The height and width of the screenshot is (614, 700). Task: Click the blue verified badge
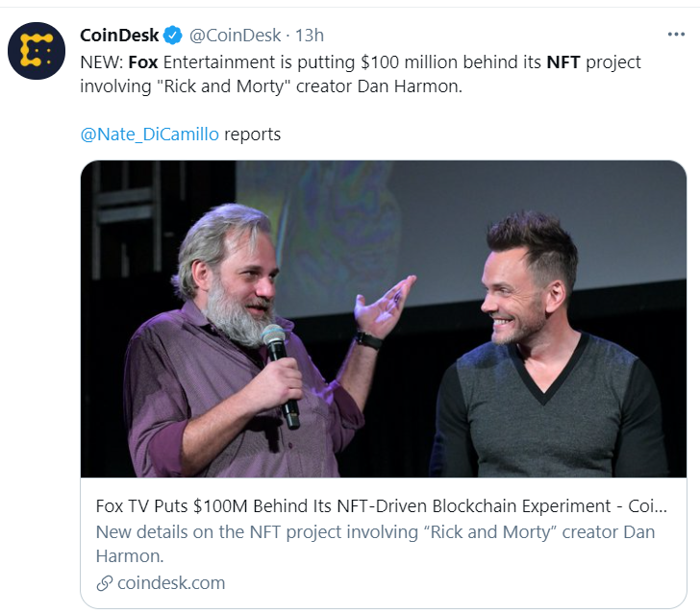tap(173, 36)
